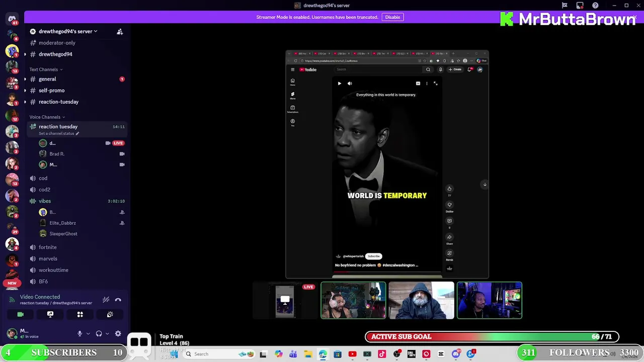
Task: Toggle noise suppression in voice panel
Action: coord(106,300)
